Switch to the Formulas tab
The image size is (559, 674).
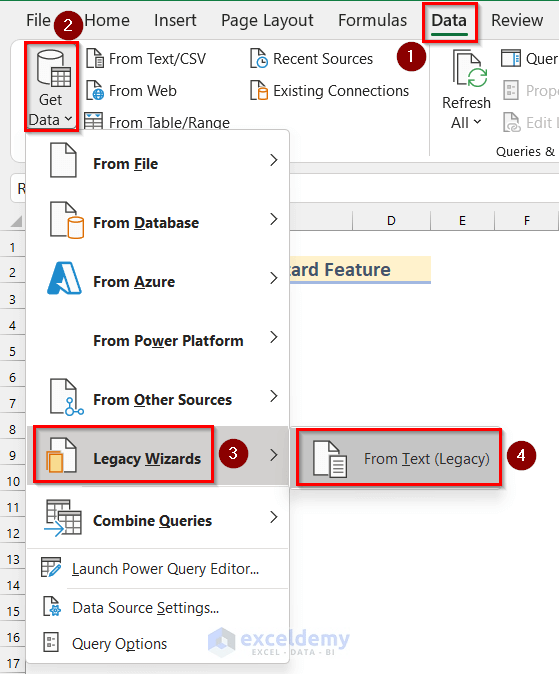372,20
